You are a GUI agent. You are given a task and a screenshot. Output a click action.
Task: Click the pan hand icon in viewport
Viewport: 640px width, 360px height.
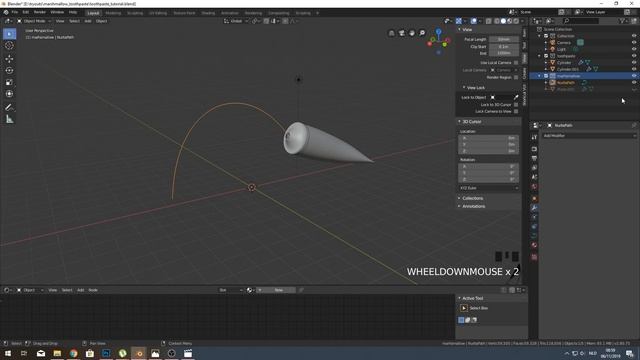click(x=412, y=33)
